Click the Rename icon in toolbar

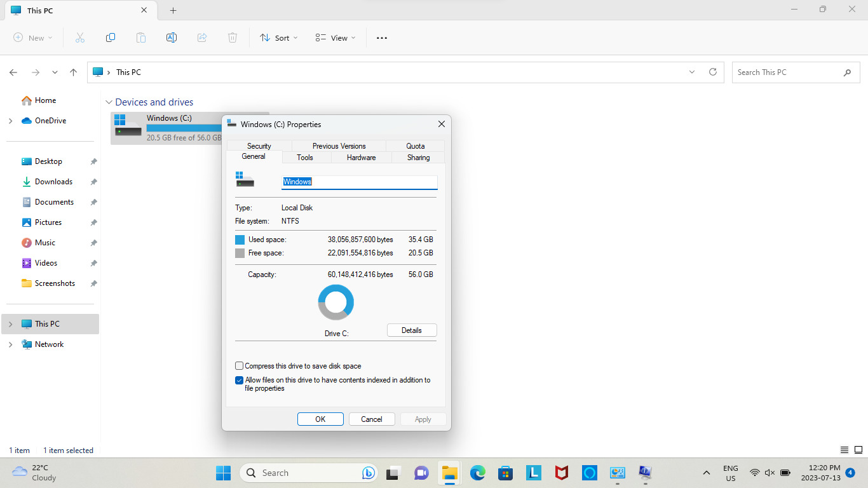tap(172, 38)
